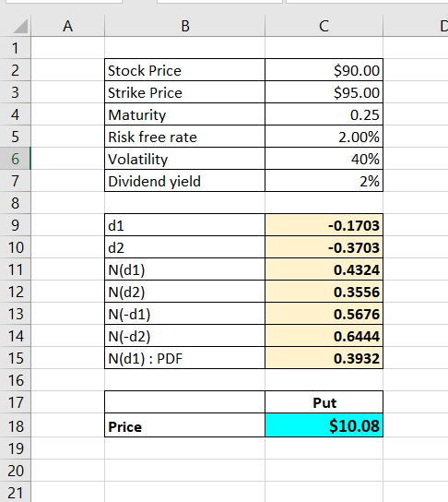Click the N(d2) label cell
448x502 pixels.
pos(185,292)
